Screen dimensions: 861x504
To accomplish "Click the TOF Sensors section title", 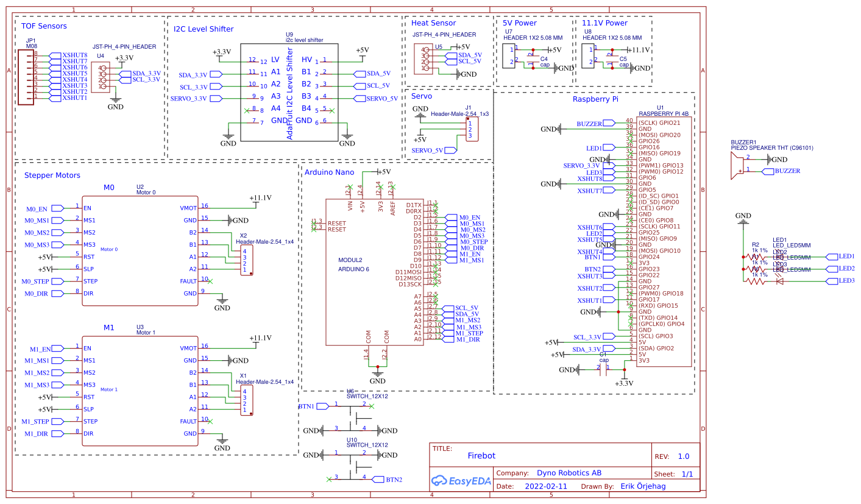I will (44, 26).
